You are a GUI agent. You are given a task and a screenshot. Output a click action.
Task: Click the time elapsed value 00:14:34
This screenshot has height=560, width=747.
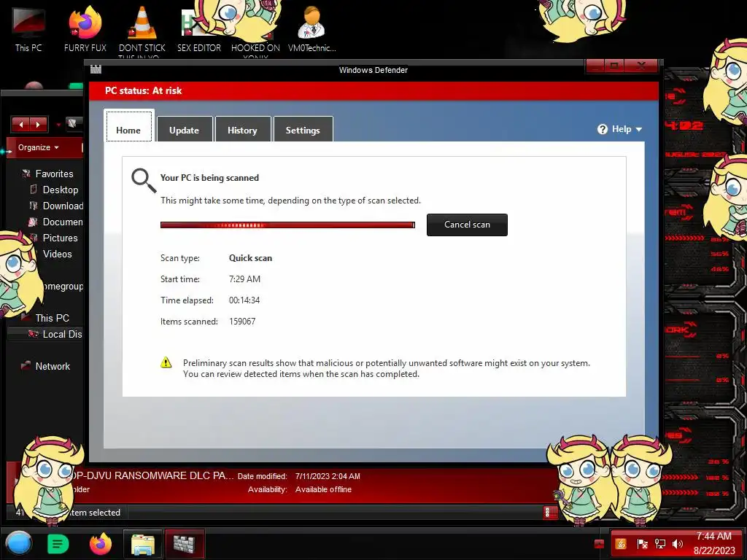pos(244,300)
